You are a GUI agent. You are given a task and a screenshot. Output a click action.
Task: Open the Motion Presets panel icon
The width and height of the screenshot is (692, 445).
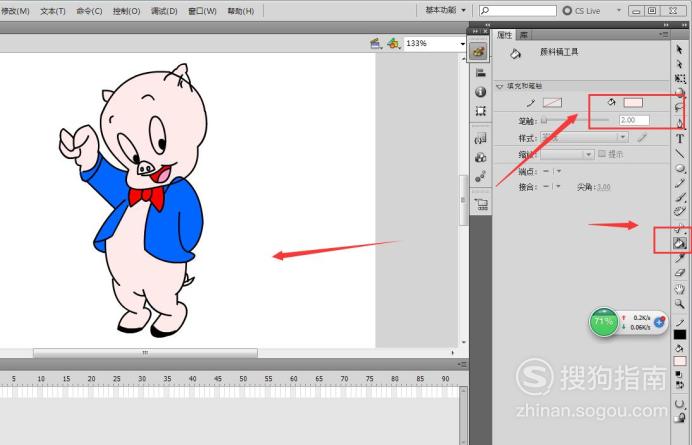coord(480,177)
